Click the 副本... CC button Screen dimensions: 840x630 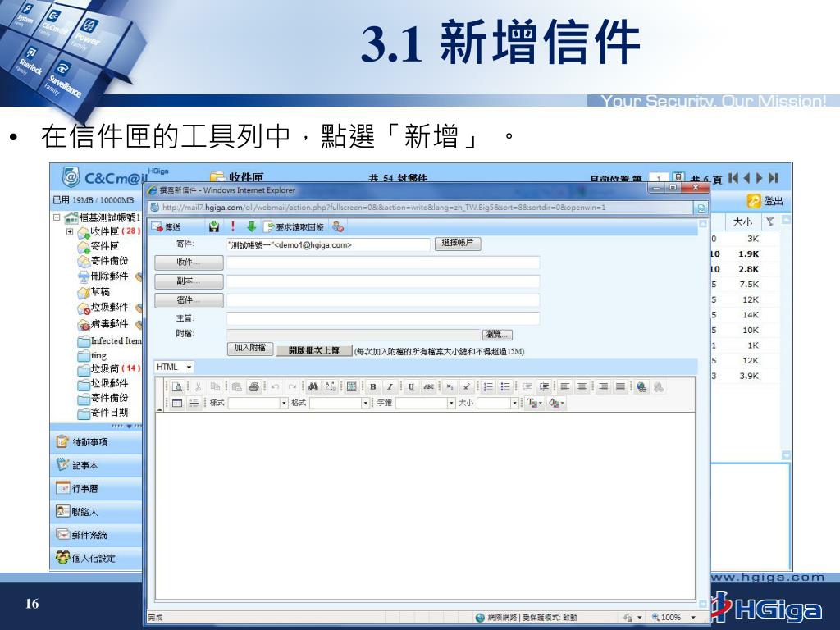click(189, 281)
